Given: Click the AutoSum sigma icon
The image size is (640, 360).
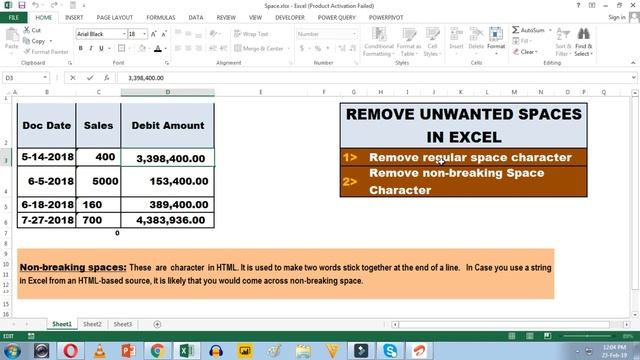Looking at the screenshot, I should click(516, 30).
